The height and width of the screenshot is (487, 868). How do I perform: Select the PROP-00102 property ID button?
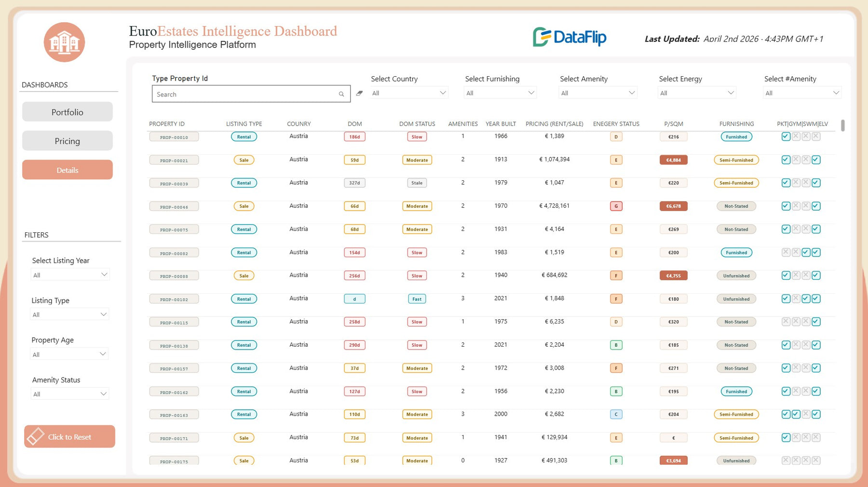click(174, 299)
